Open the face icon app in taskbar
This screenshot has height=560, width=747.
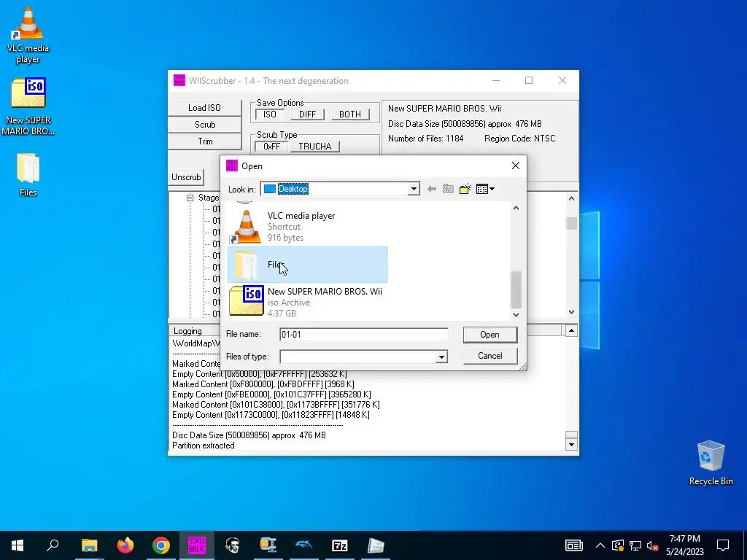pyautogui.click(x=233, y=545)
